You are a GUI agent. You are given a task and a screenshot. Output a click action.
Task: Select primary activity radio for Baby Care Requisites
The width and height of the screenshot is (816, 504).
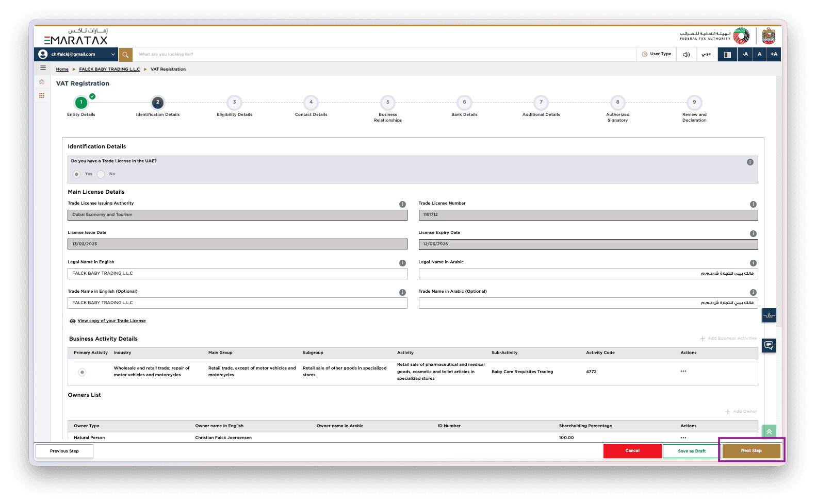click(82, 372)
